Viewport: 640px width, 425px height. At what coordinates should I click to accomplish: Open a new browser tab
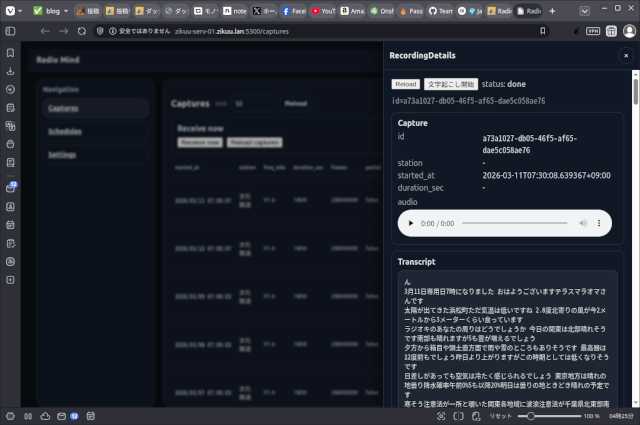point(552,10)
